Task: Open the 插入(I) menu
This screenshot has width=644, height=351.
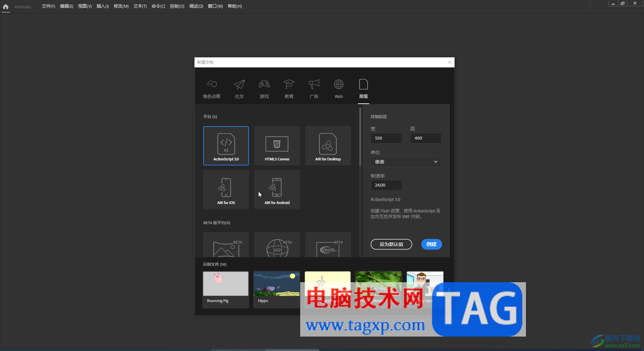Action: click(x=103, y=6)
